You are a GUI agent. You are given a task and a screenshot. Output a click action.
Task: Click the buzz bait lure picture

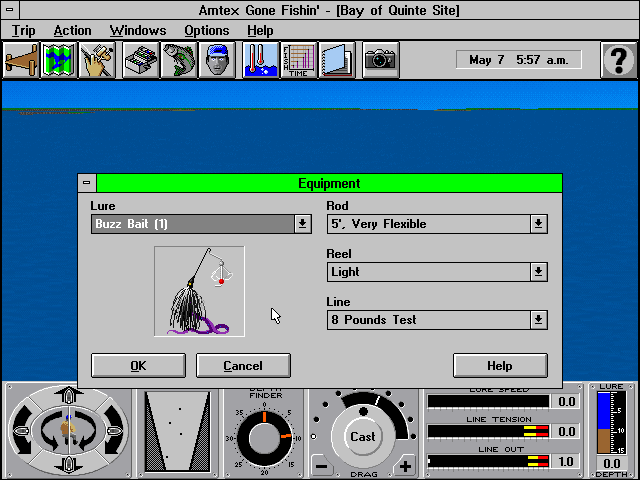[199, 291]
